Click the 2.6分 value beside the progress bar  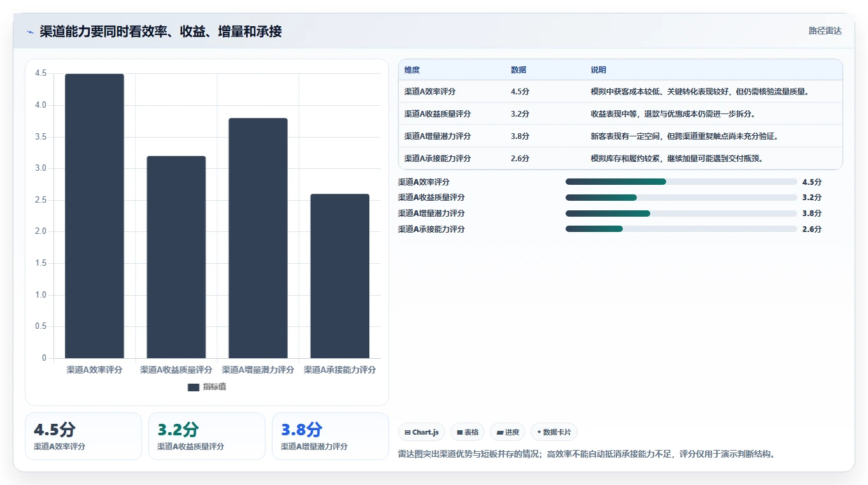click(x=812, y=229)
